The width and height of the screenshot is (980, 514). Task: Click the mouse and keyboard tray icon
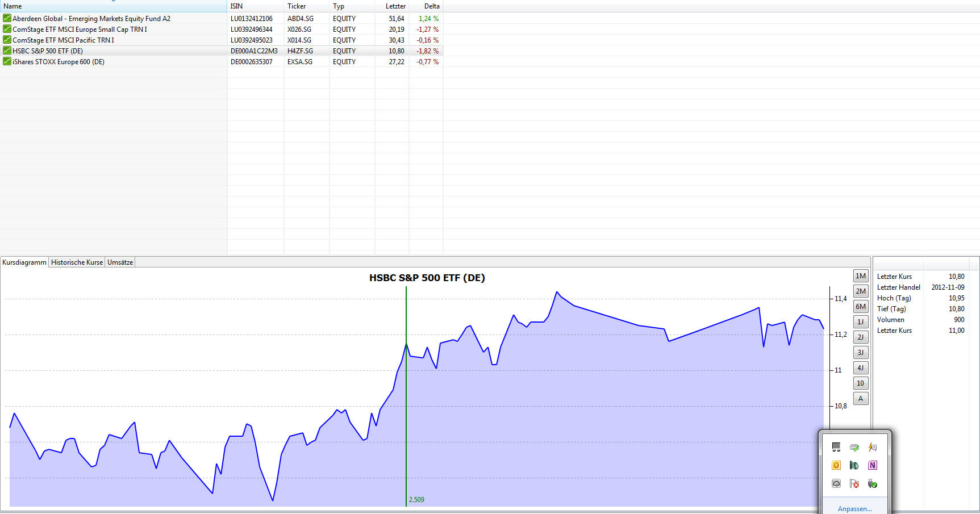tap(854, 466)
